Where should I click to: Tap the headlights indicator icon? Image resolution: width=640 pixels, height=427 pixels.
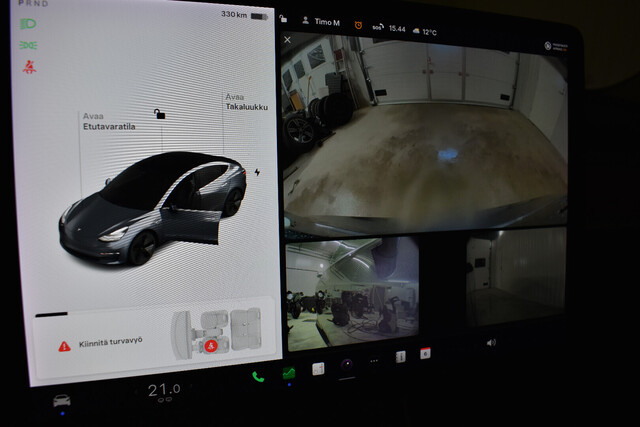pos(29,23)
